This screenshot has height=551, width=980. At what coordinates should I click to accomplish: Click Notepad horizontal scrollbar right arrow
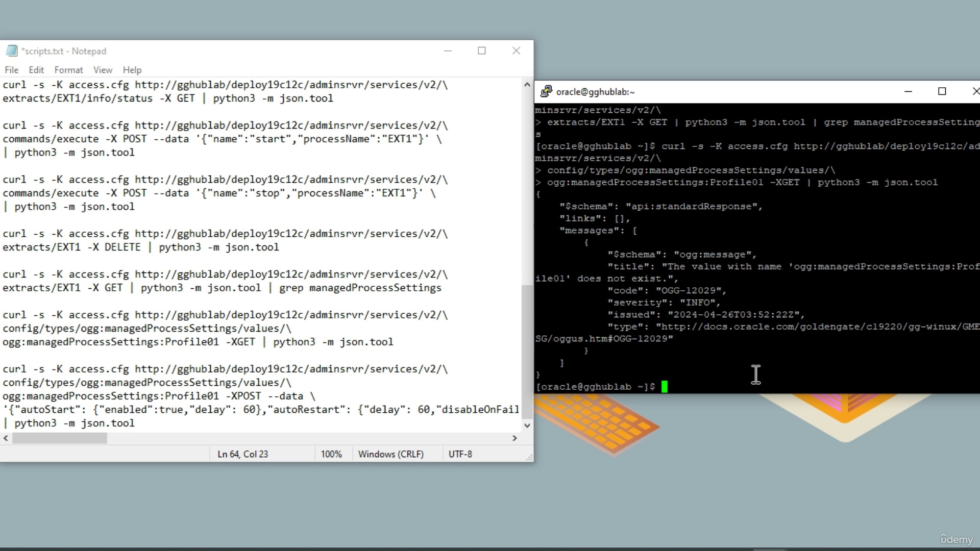click(514, 438)
